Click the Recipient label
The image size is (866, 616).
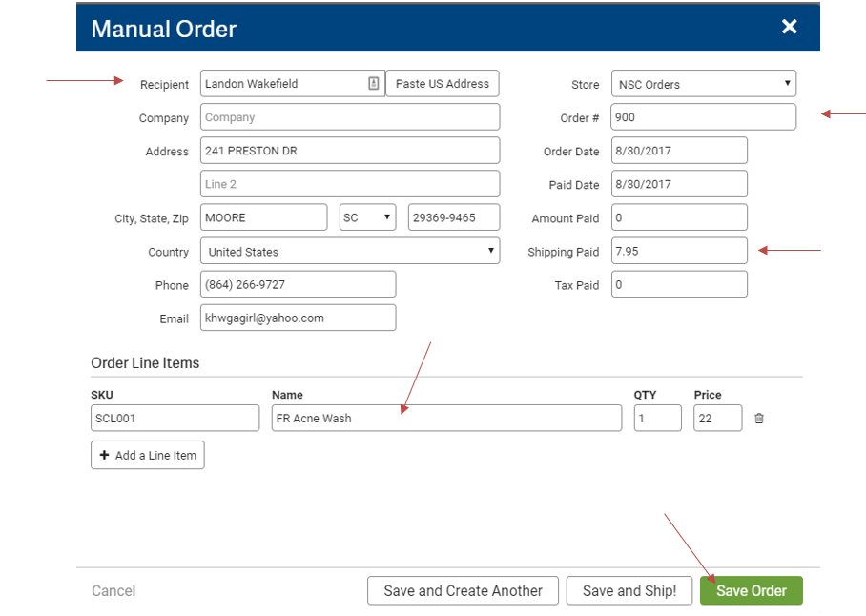click(x=165, y=85)
